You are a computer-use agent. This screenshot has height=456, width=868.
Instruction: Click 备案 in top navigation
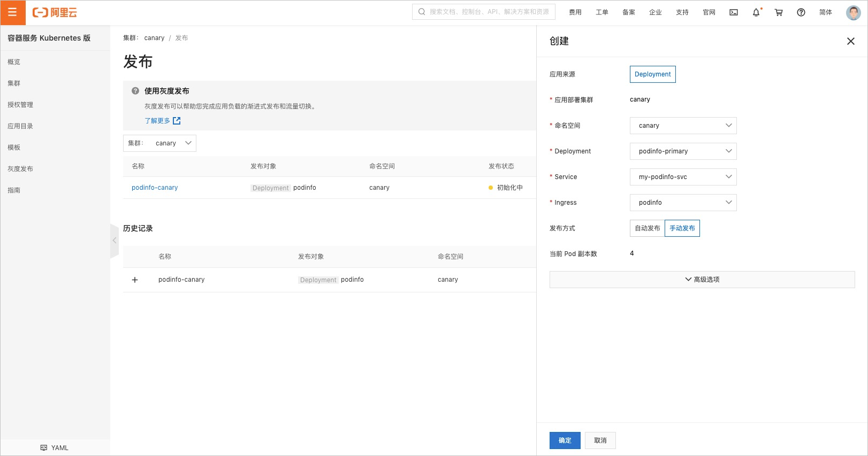pyautogui.click(x=629, y=12)
